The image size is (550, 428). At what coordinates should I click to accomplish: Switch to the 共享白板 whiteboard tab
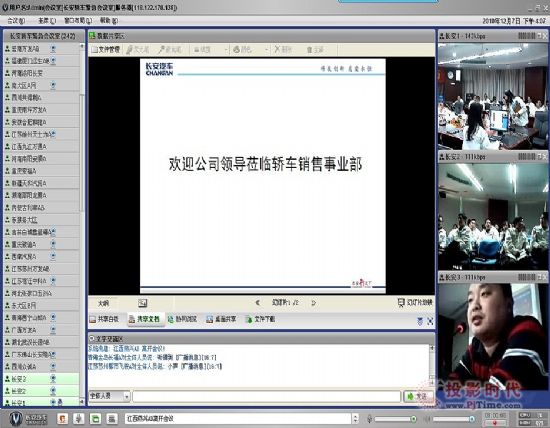pos(104,319)
